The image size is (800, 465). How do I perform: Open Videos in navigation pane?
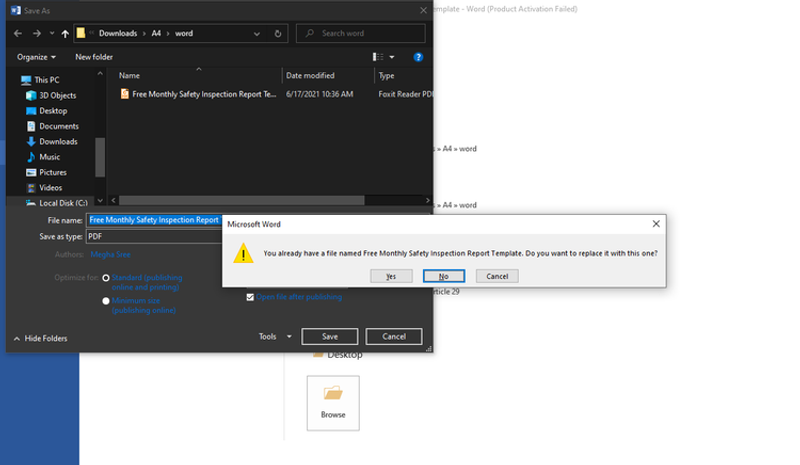(x=51, y=187)
